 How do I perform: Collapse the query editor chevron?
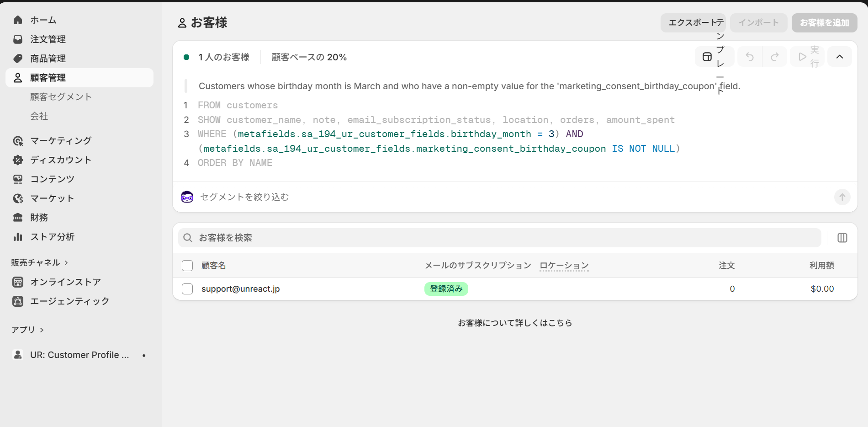coord(840,57)
